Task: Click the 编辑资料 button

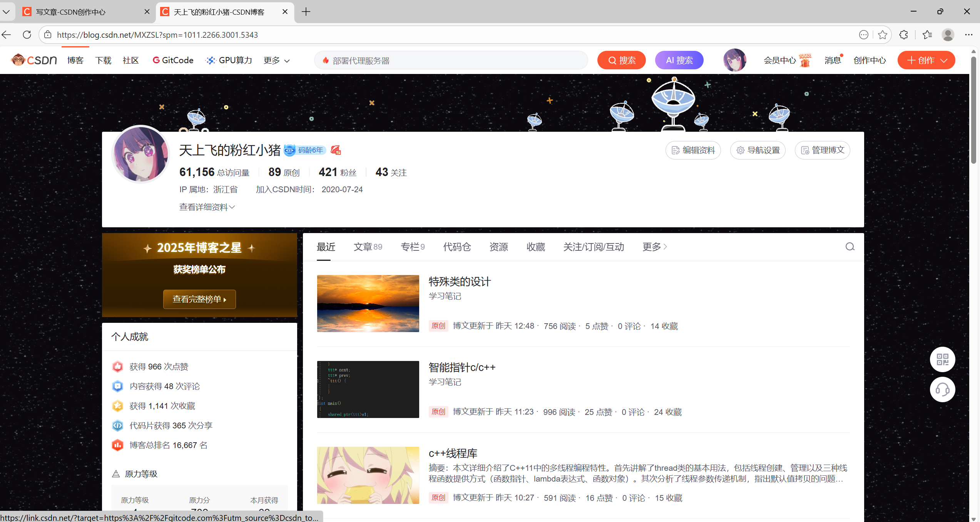Action: [693, 150]
